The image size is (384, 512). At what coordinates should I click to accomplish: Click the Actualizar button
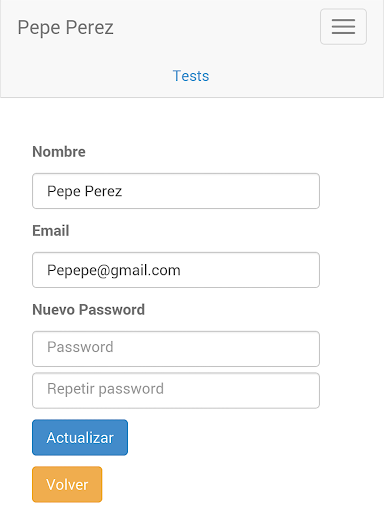[x=80, y=437]
